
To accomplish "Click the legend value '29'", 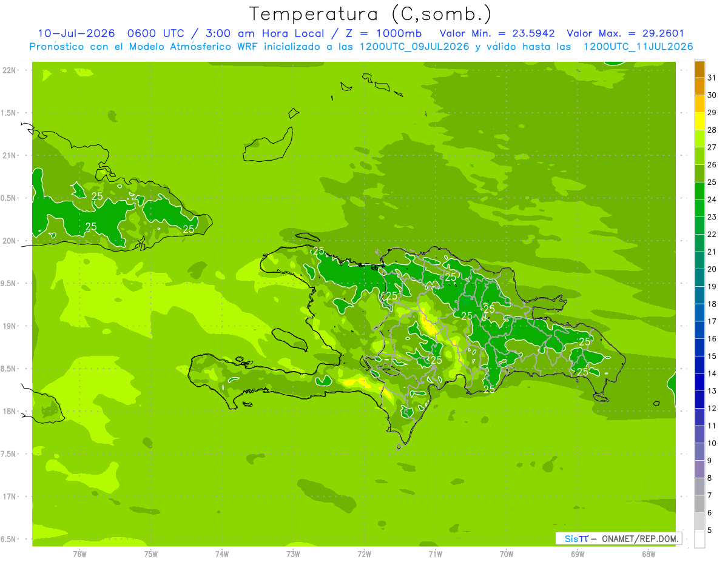I will point(712,112).
